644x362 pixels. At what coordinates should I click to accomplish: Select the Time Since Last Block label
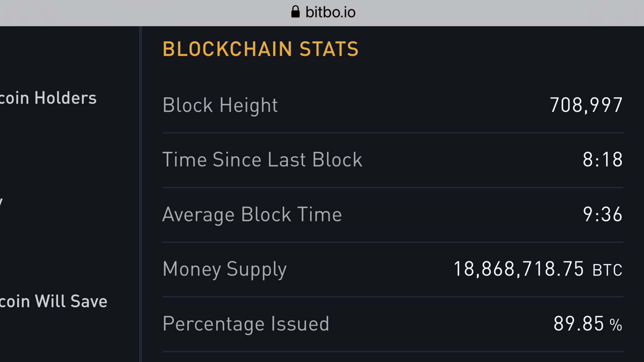click(262, 160)
